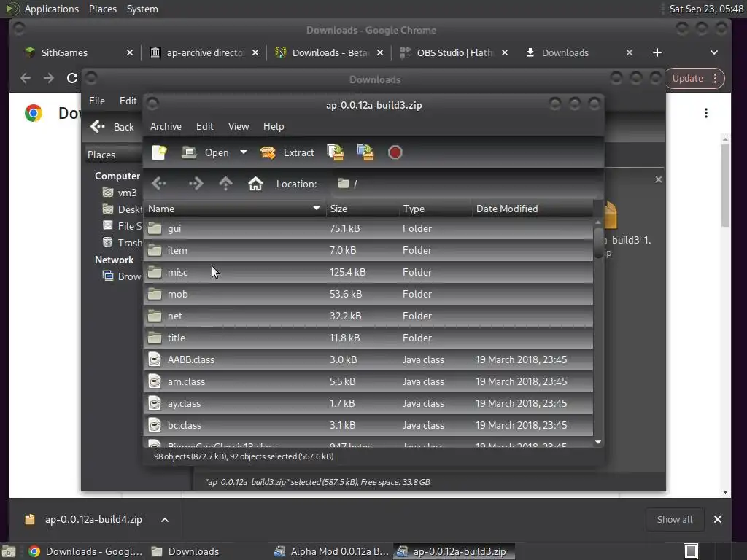Click the workspace switcher icon
This screenshot has height=560, width=747.
[691, 551]
